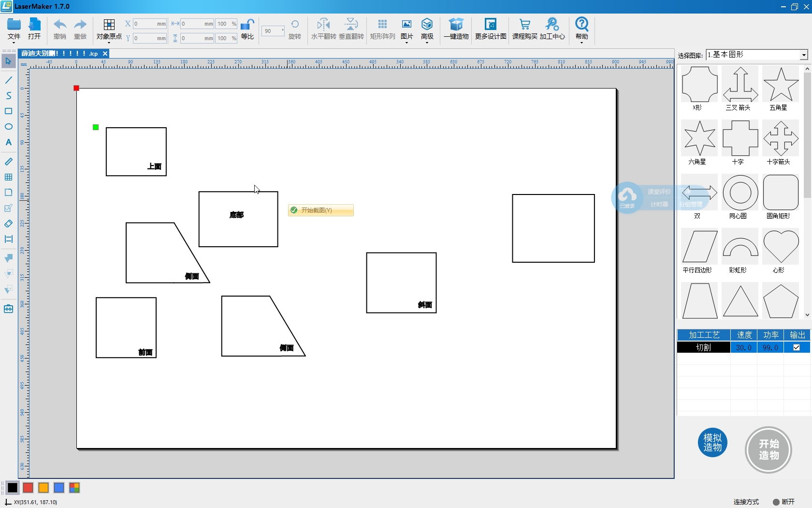Select the ellipse drawing tool
Image resolution: width=812 pixels, height=508 pixels.
8,127
